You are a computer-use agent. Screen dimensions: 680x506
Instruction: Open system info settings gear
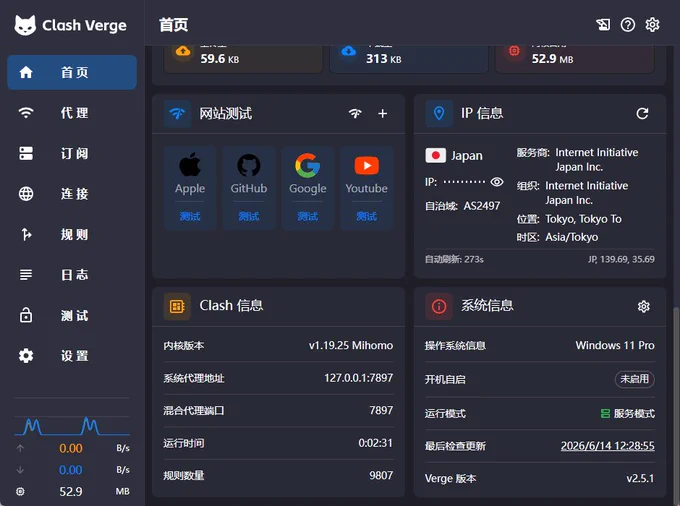click(644, 307)
